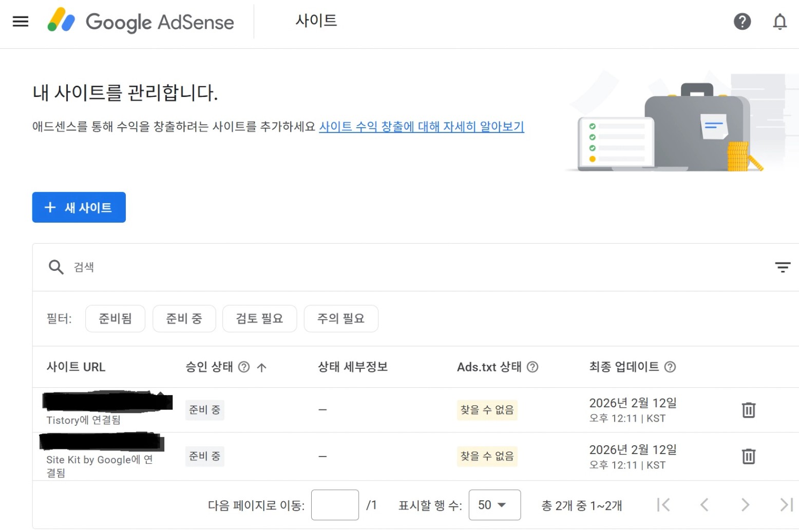Open the hamburger main menu
The height and width of the screenshot is (532, 799).
point(21,22)
